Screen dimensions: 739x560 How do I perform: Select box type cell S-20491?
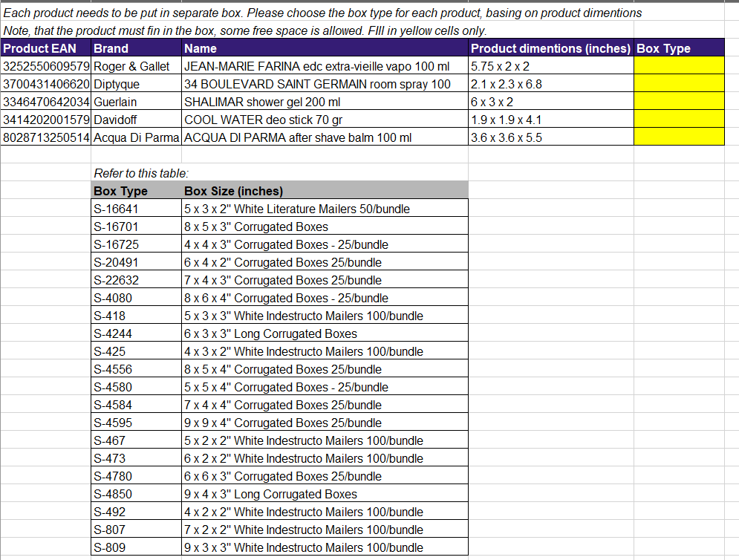click(136, 262)
